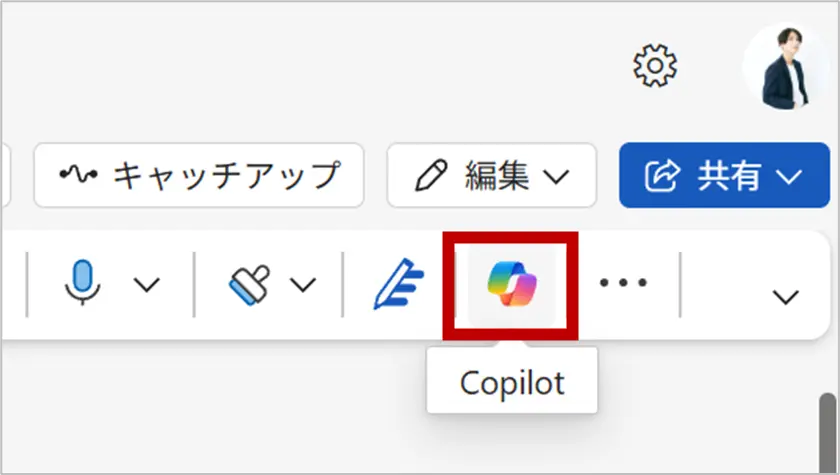Image resolution: width=840 pixels, height=475 pixels.
Task: Click the pencil icon on 編集
Action: 430,176
